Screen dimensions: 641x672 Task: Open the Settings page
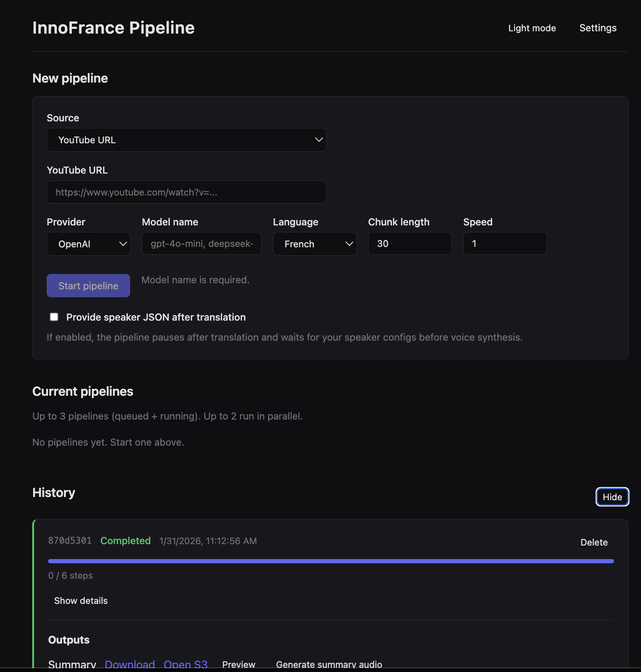coord(598,28)
